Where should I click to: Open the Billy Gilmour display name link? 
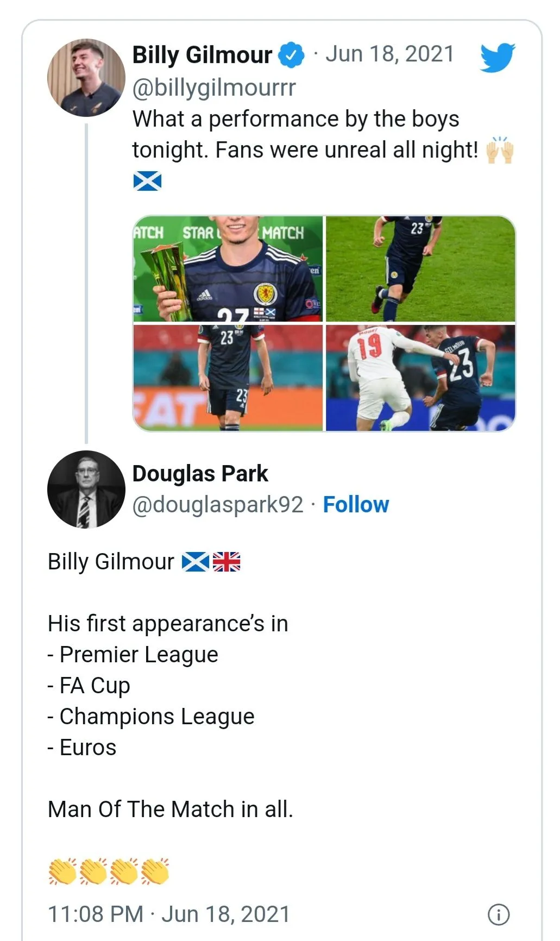[x=202, y=55]
